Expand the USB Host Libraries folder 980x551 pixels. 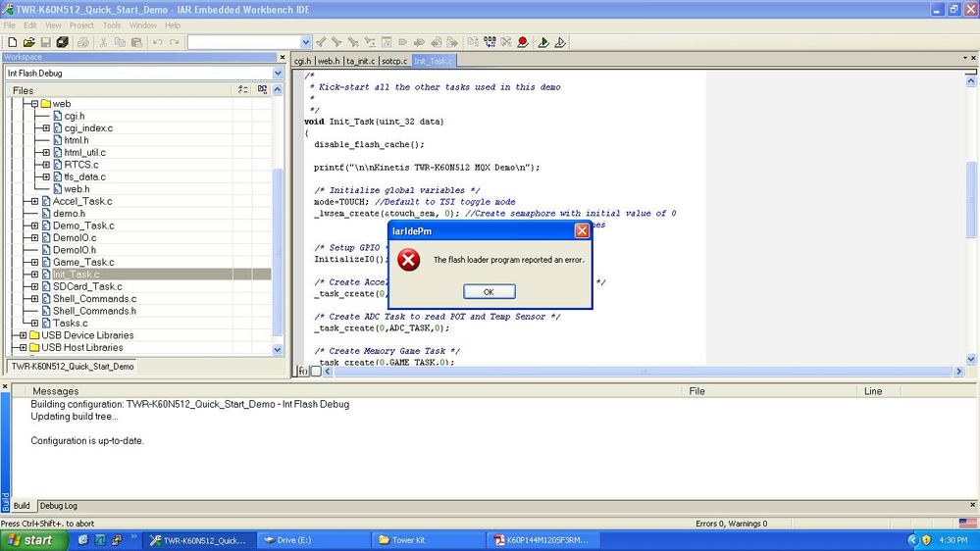tap(24, 347)
